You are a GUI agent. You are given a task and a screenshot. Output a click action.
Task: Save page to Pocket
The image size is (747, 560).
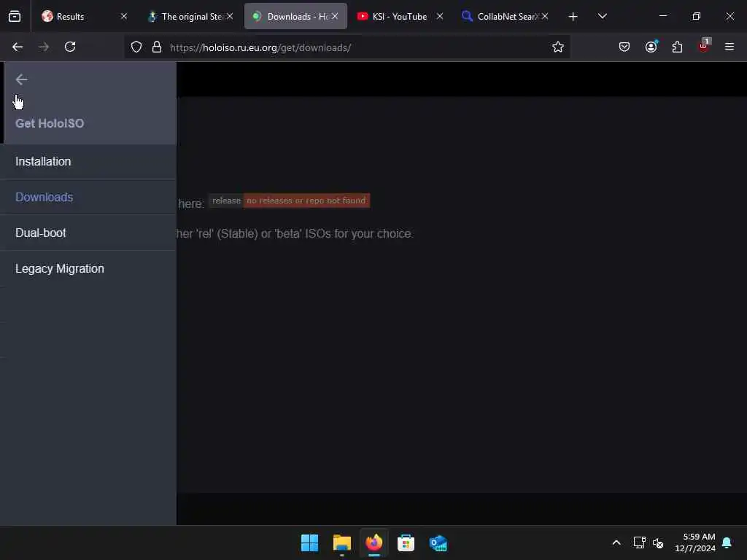pyautogui.click(x=624, y=47)
